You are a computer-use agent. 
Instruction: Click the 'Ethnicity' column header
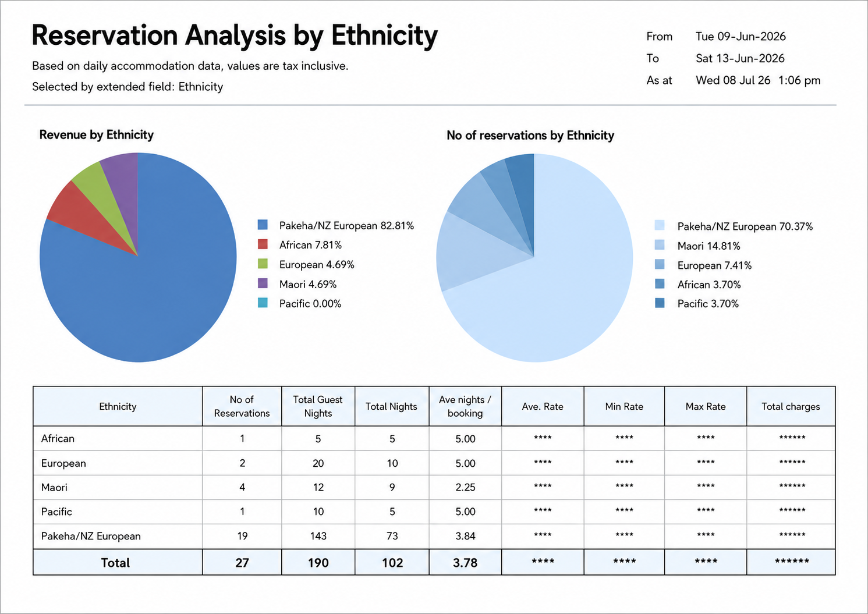pos(118,406)
